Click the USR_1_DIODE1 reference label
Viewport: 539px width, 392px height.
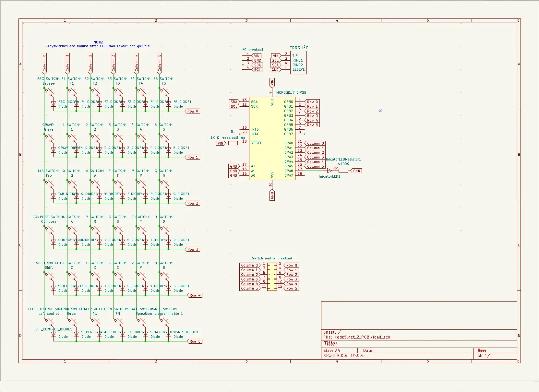186,332
